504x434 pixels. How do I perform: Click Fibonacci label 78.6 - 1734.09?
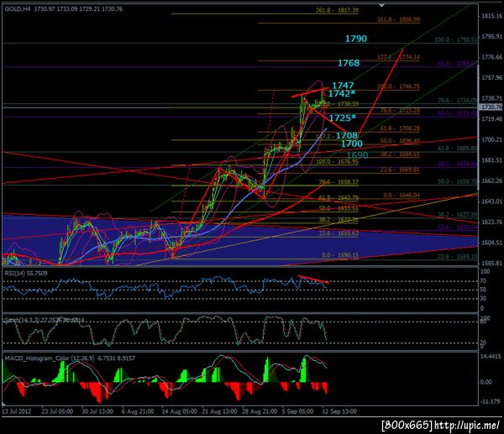458,100
